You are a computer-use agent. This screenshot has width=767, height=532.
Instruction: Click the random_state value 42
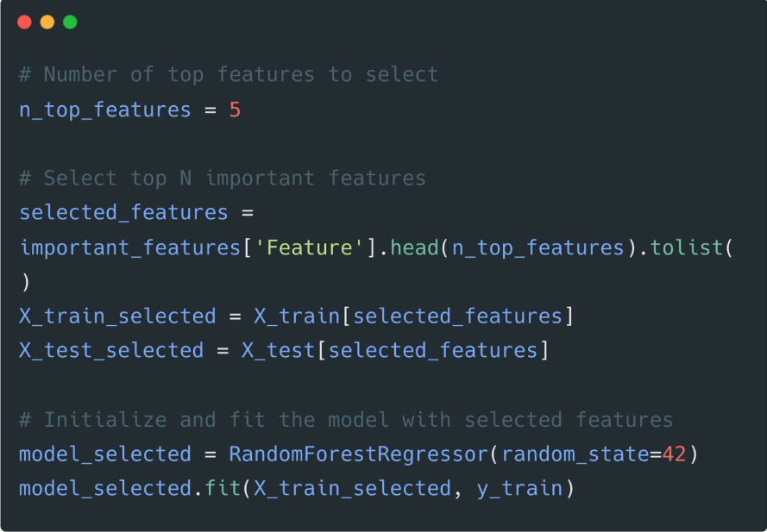pyautogui.click(x=674, y=454)
